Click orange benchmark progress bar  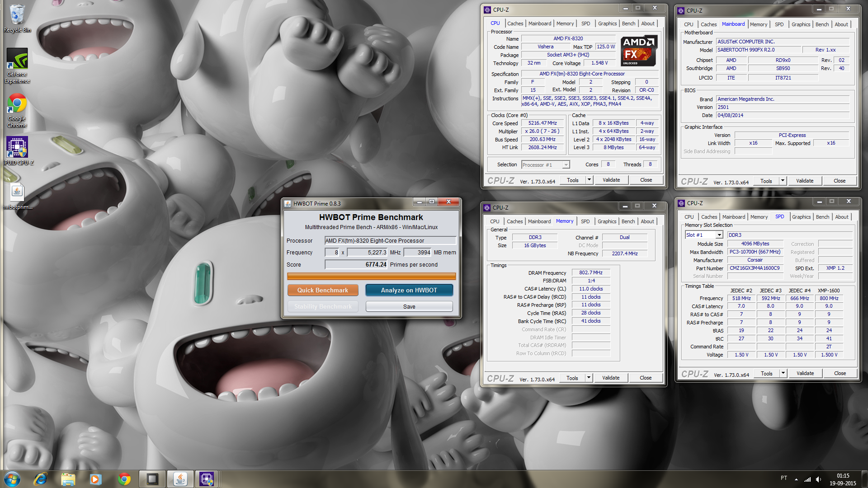(x=371, y=276)
